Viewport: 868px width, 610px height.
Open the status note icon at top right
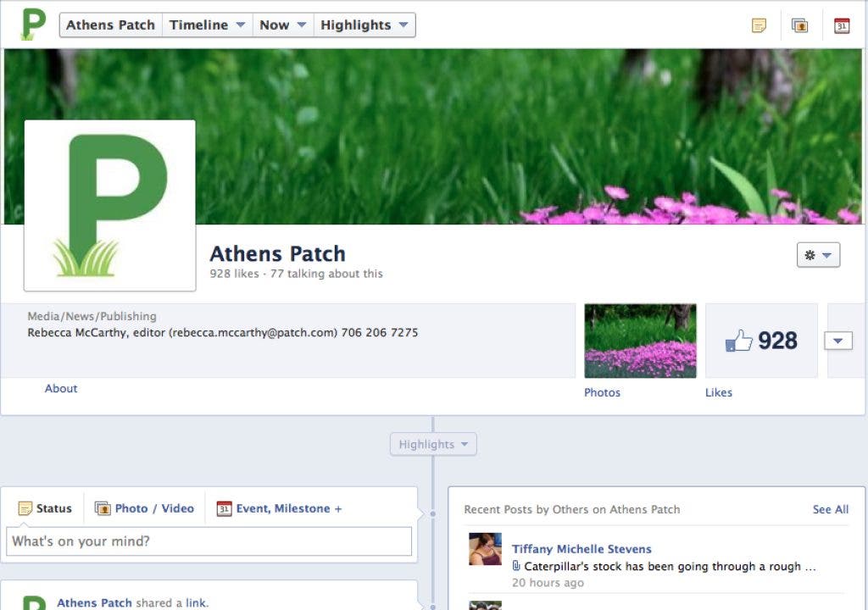coord(759,25)
